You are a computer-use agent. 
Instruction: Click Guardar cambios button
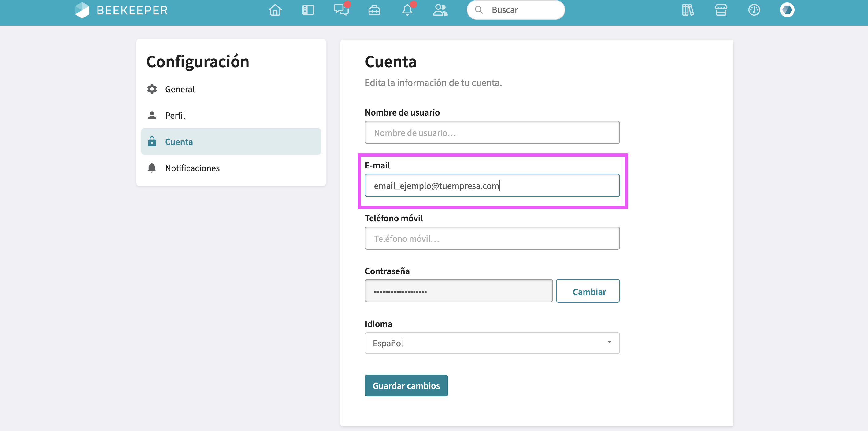[x=406, y=385]
